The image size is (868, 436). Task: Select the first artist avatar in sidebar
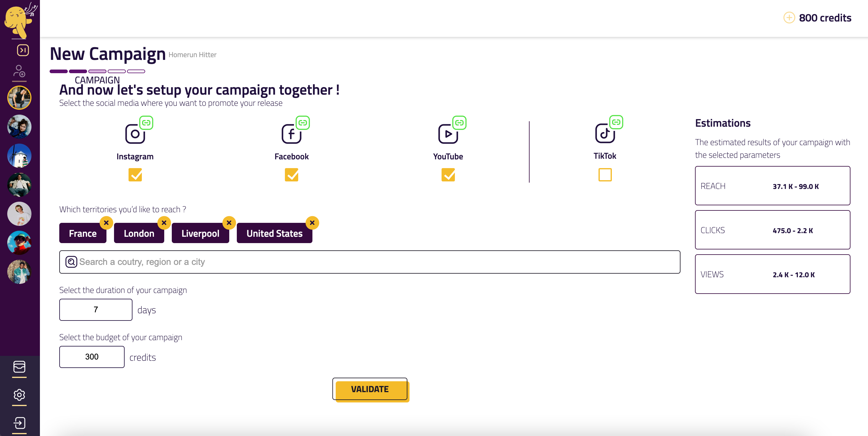tap(19, 98)
